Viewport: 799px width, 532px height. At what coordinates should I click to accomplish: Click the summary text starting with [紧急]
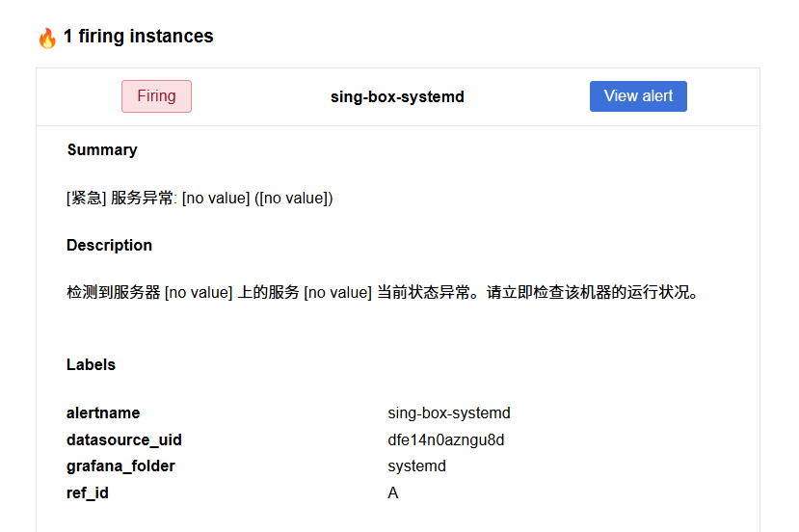pos(200,199)
